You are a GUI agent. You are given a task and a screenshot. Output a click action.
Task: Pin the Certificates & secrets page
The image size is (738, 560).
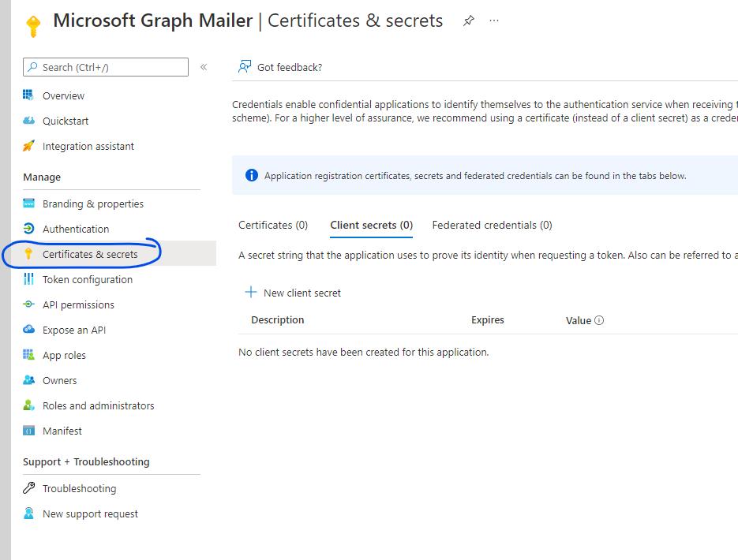(468, 21)
